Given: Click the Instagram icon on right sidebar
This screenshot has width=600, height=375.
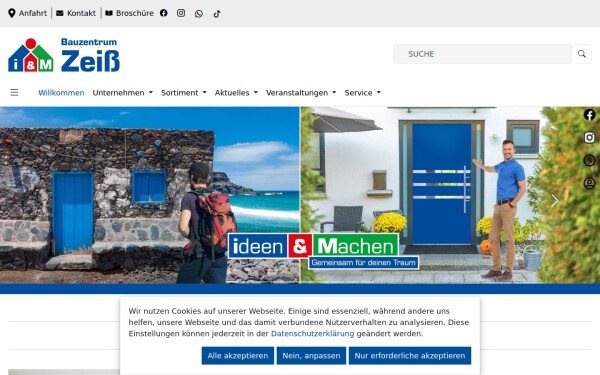Looking at the screenshot, I should pos(589,137).
